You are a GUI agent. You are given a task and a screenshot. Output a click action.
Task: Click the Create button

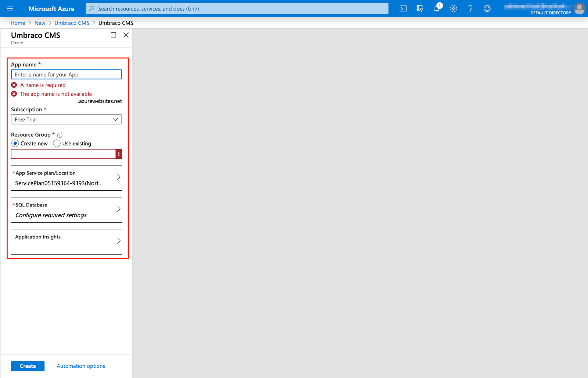[x=28, y=366]
